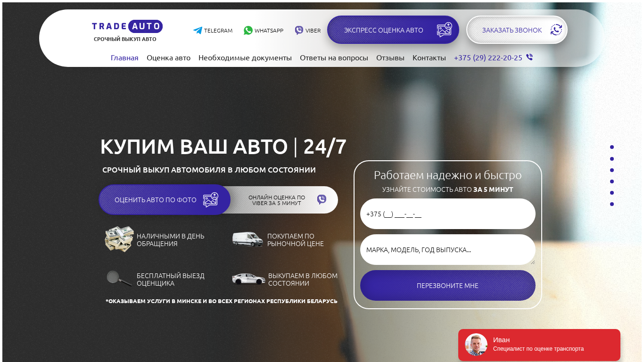The image size is (644, 362).
Task: Open WhatsApp chat via green icon
Action: (248, 30)
